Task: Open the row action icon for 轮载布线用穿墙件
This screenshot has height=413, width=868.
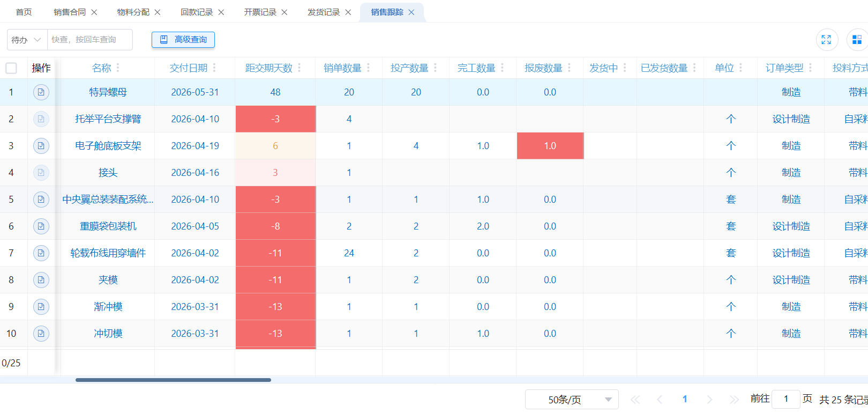Action: pos(41,253)
